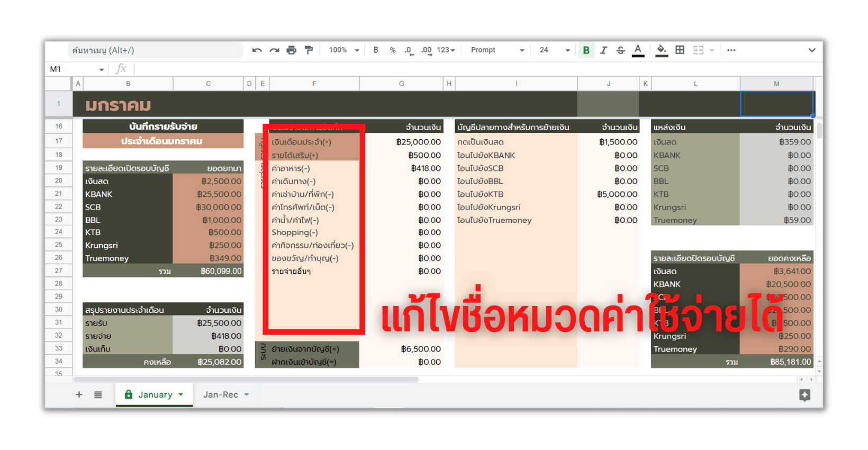Viewport: 868px width, 450px height.
Task: Click merge cells icon
Action: tap(699, 50)
